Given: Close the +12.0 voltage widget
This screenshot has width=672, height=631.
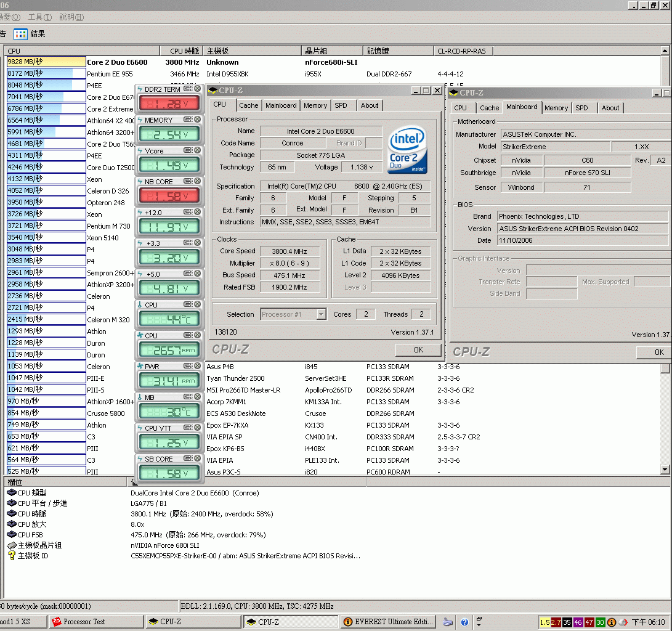Looking at the screenshot, I should pyautogui.click(x=198, y=212).
